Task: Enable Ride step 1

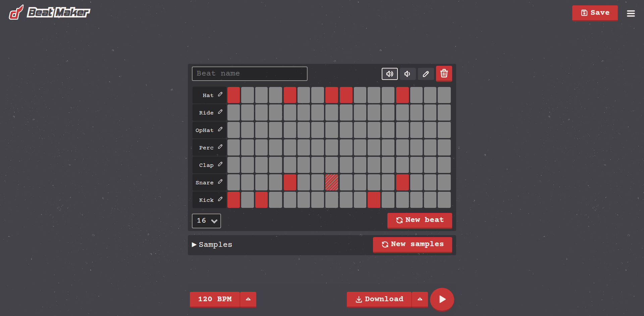Action: [233, 112]
